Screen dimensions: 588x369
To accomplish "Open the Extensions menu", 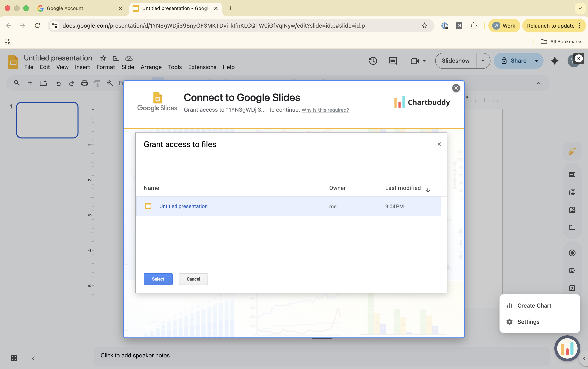I will coord(202,67).
